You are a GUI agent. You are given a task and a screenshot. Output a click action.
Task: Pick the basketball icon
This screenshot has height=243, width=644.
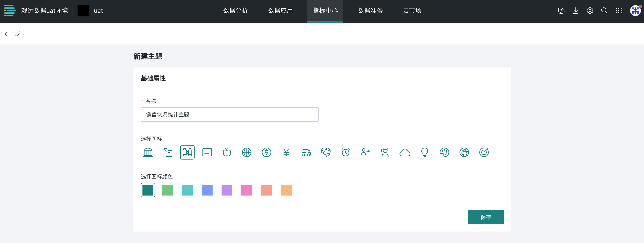pos(246,152)
